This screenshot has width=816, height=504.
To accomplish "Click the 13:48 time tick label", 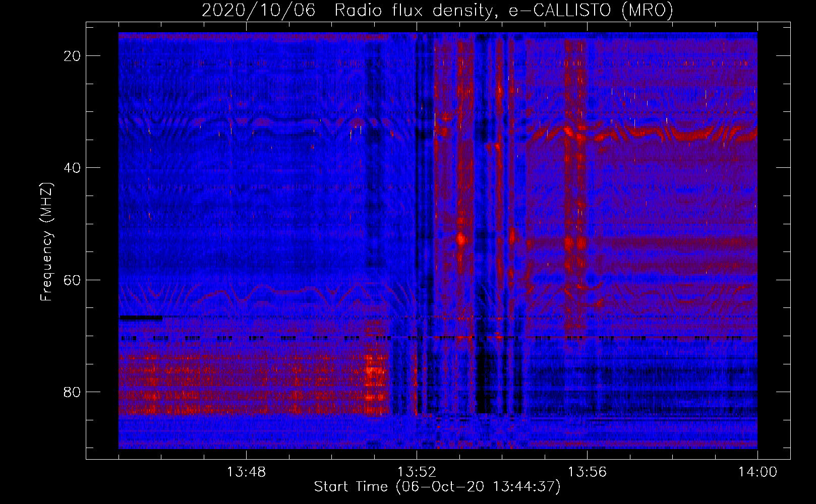I will [x=246, y=472].
